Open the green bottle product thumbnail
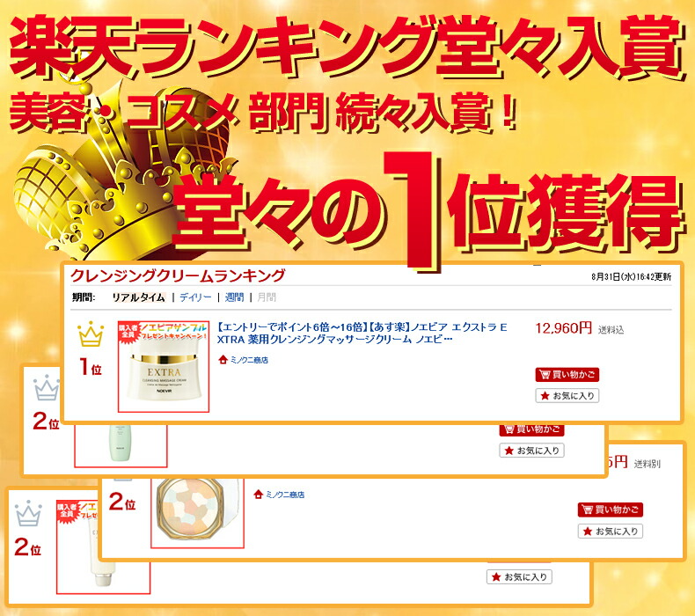Image resolution: width=695 pixels, height=616 pixels. click(121, 444)
